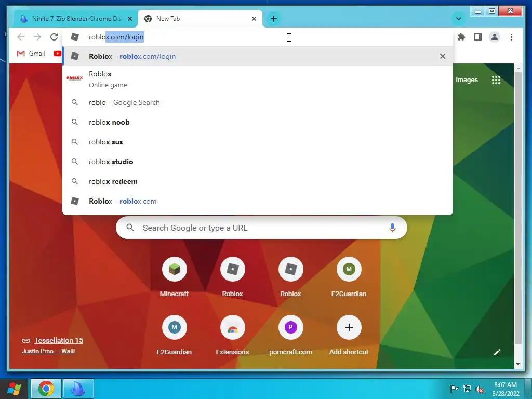
Task: Open the first Roblox shortcut tile
Action: [x=232, y=277]
